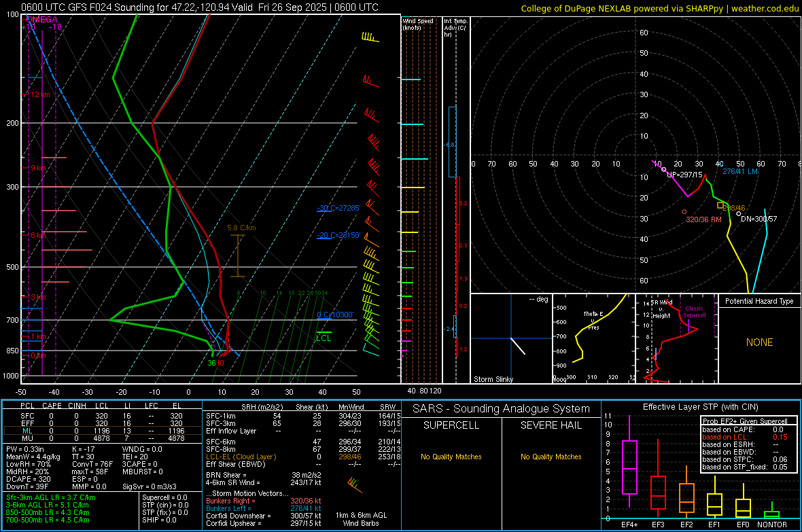This screenshot has width=802, height=532.
Task: Click the SHIP = 0.0 value
Action: coord(159,520)
